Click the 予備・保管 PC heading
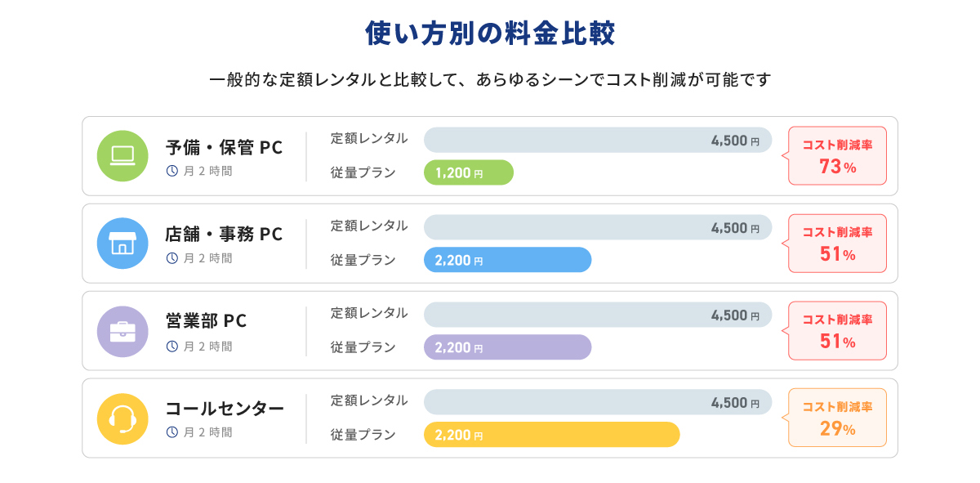The width and height of the screenshot is (980, 483). coord(224,148)
